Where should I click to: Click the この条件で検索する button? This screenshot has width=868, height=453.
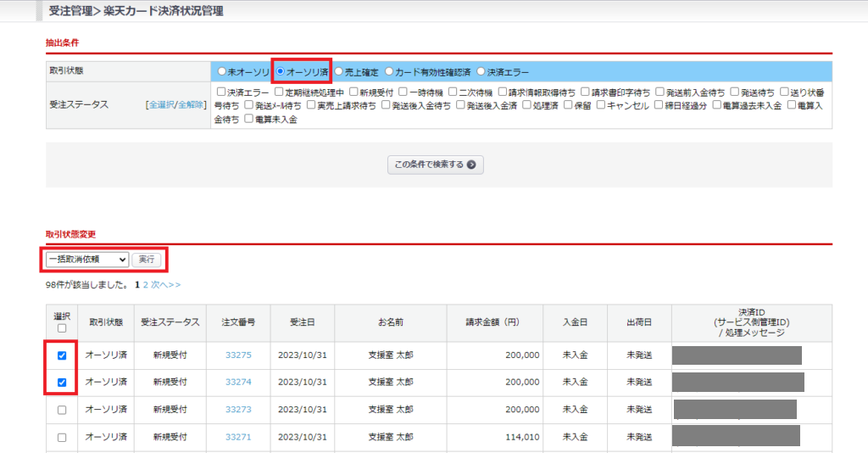(x=435, y=165)
